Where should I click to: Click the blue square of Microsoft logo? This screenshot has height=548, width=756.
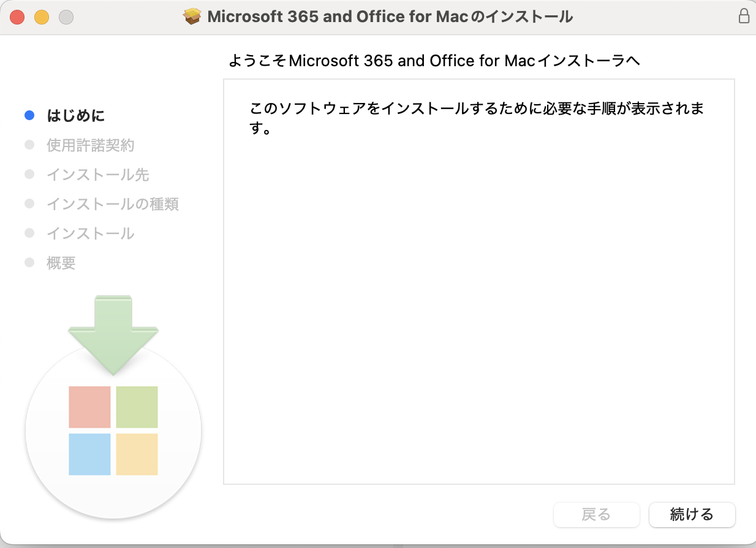click(x=89, y=454)
